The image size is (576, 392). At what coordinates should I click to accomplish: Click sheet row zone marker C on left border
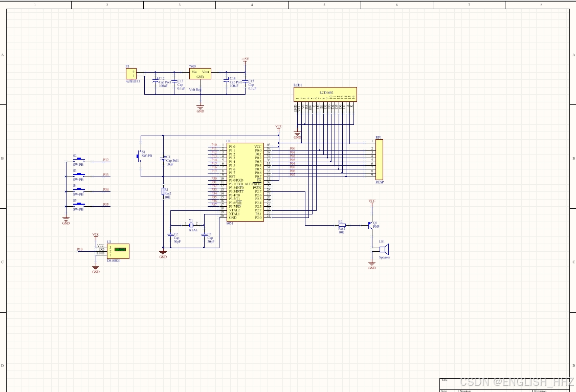point(3,263)
